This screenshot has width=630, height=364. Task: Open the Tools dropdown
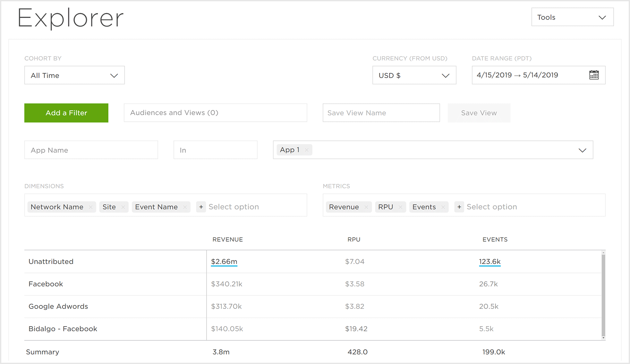point(572,17)
